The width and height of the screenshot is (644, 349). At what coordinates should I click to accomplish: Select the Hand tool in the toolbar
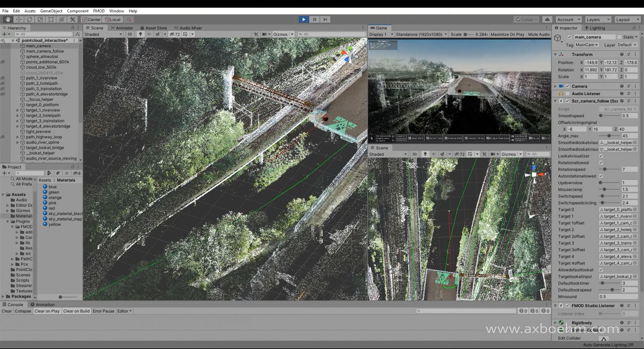(x=8, y=19)
